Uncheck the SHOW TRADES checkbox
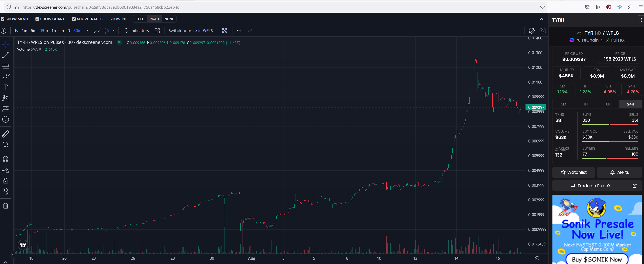This screenshot has width=644, height=264. coord(74,19)
